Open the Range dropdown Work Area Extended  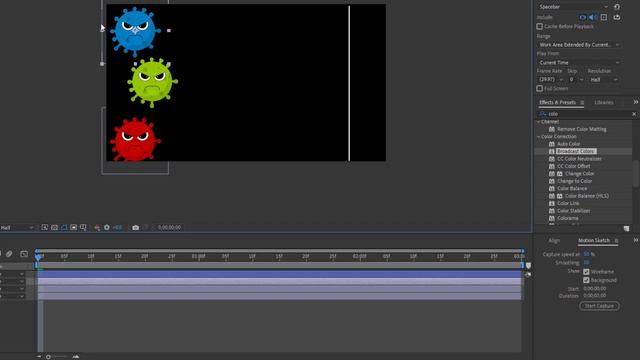(579, 45)
